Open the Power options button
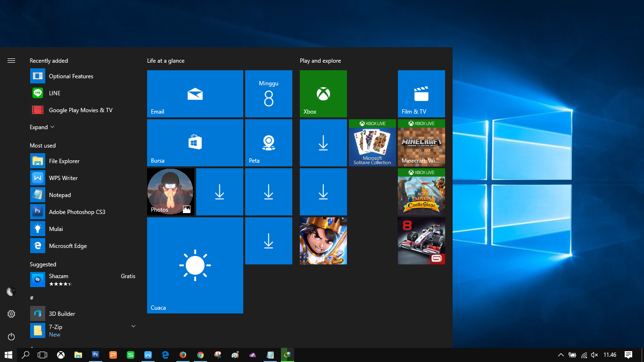 [x=11, y=337]
